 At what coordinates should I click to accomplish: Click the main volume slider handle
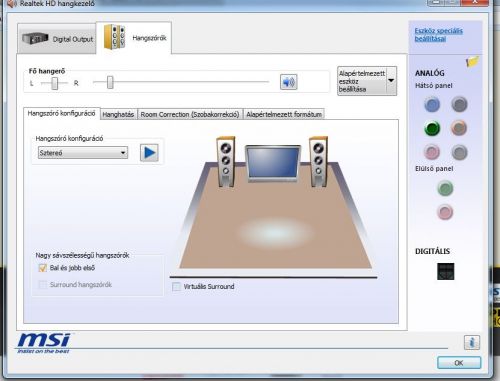pyautogui.click(x=110, y=82)
